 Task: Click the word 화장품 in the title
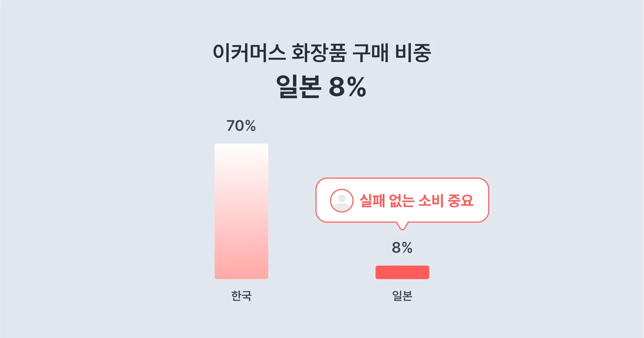click(319, 53)
